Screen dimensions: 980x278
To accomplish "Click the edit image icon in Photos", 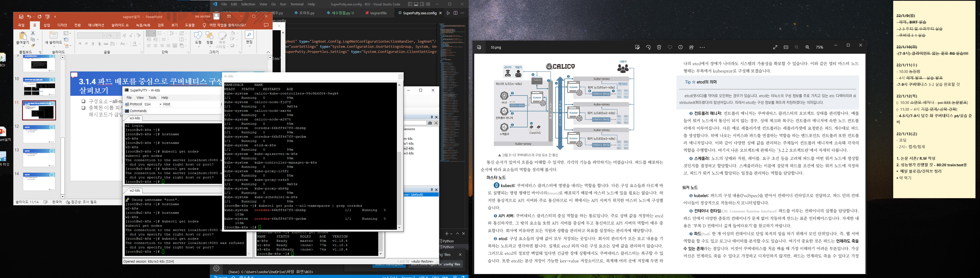I will pos(637,47).
